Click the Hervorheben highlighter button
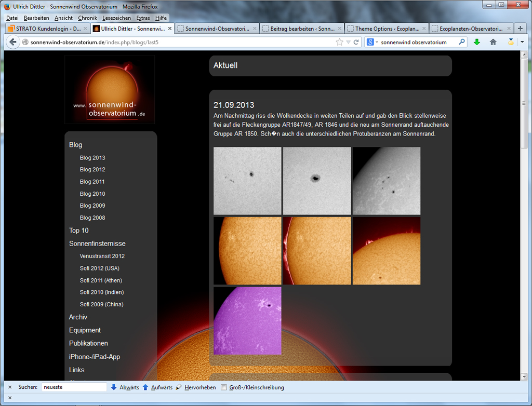532x406 pixels. (196, 387)
